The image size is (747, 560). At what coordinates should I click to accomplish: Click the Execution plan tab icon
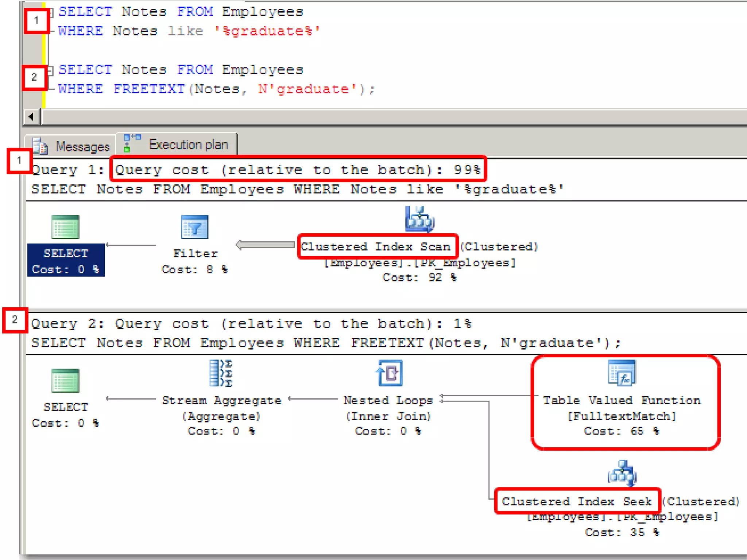click(x=131, y=143)
